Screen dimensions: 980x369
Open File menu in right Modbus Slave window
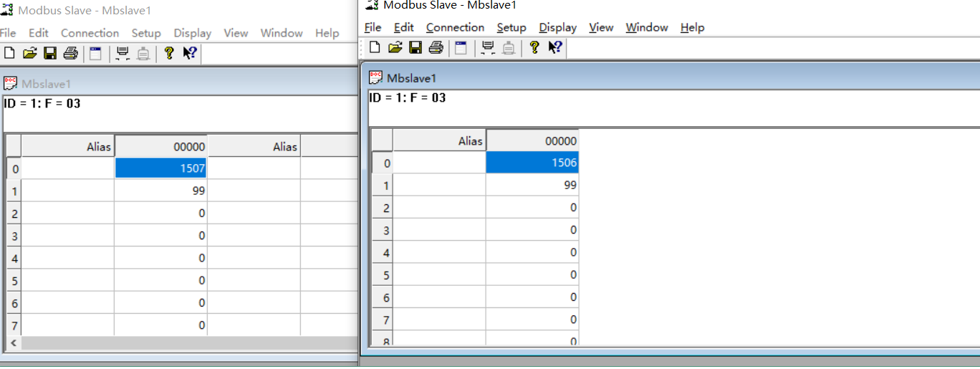[373, 27]
